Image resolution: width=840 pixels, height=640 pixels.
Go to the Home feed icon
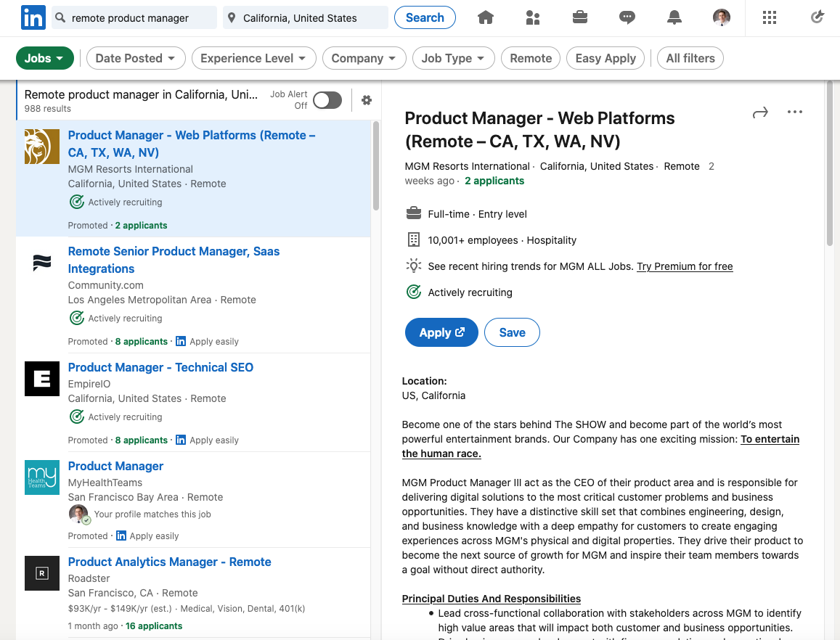click(x=486, y=17)
